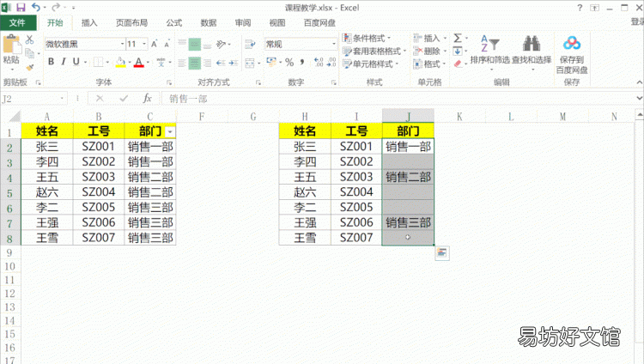Click the Help question mark icon
Screen dimensions: 644x364
coord(580,8)
